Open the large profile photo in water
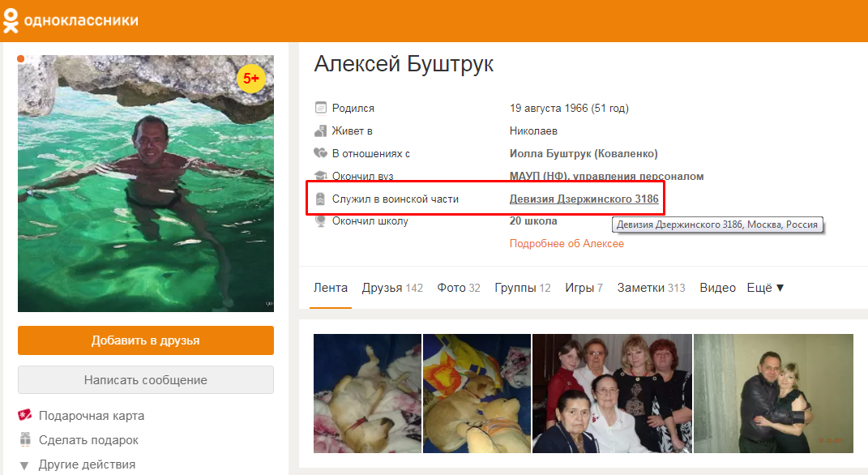Image resolution: width=868 pixels, height=475 pixels. [x=146, y=183]
